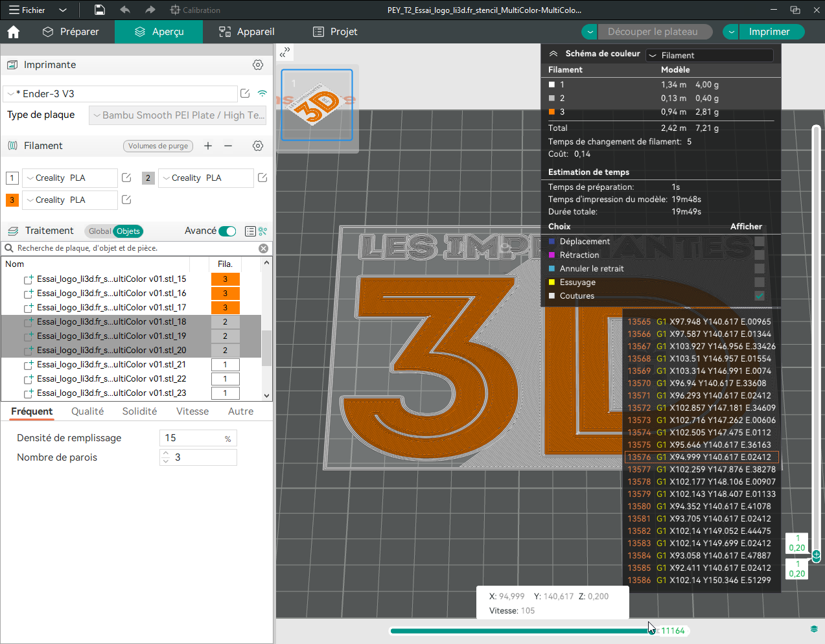825x644 pixels.
Task: Redo the action arrow
Action: point(150,10)
